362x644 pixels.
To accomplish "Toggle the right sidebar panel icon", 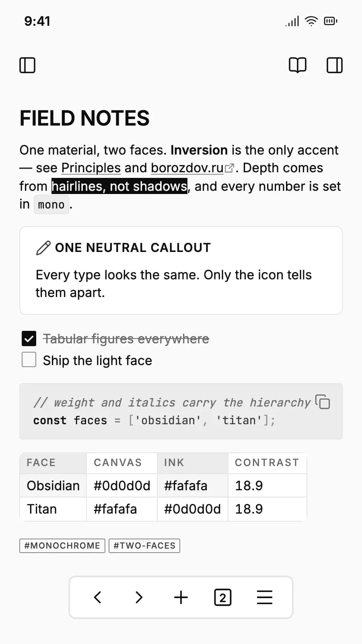I will coord(334,65).
